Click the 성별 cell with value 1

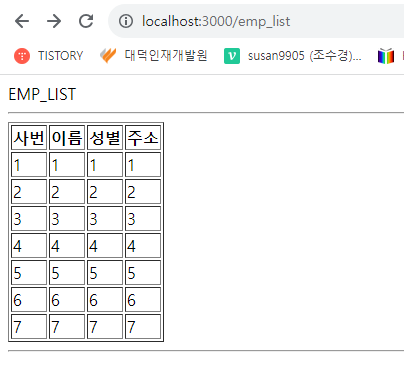105,165
